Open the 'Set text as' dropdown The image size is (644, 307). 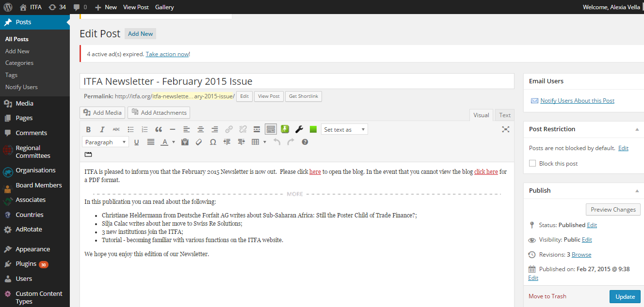344,129
